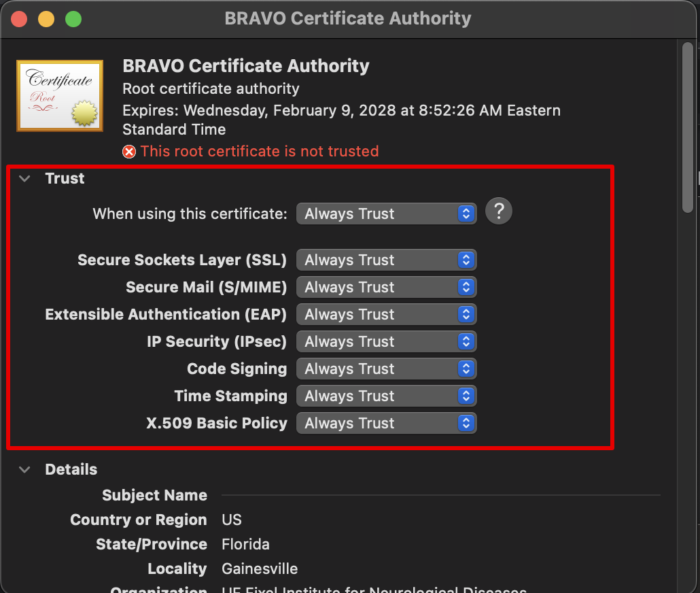This screenshot has width=700, height=593.
Task: Click the Details section chevron icon
Action: (x=24, y=469)
